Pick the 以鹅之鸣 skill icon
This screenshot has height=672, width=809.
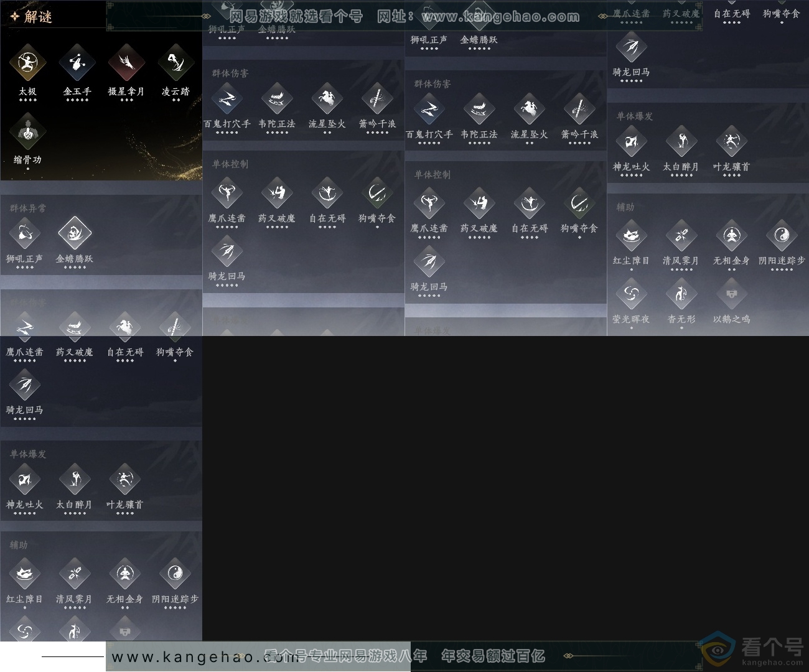point(731,293)
